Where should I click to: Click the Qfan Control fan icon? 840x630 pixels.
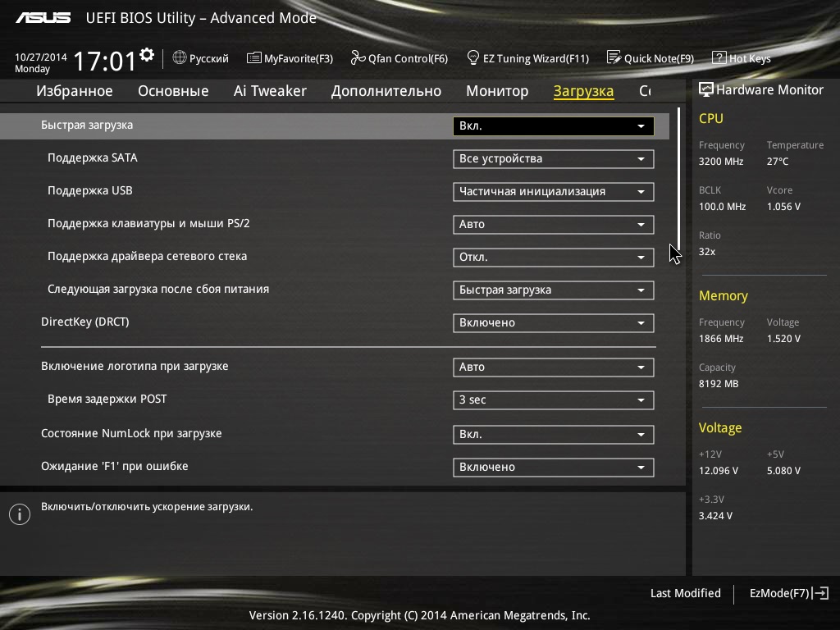coord(358,57)
